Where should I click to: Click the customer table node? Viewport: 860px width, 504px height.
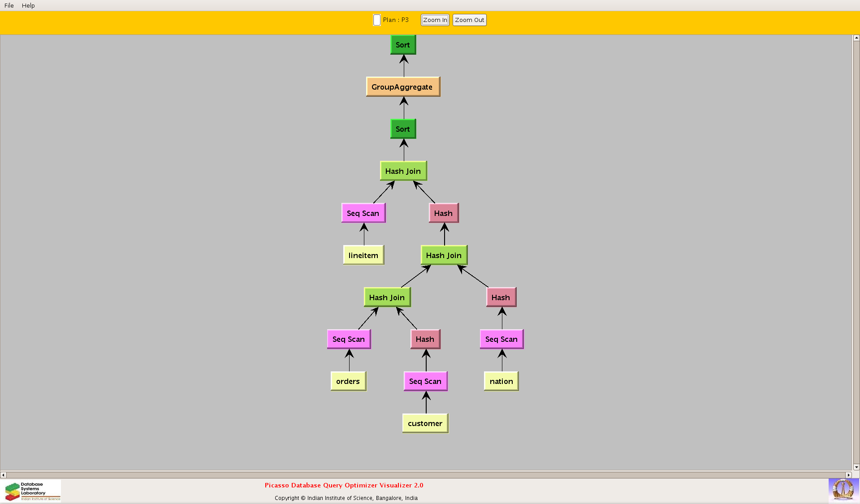(425, 423)
